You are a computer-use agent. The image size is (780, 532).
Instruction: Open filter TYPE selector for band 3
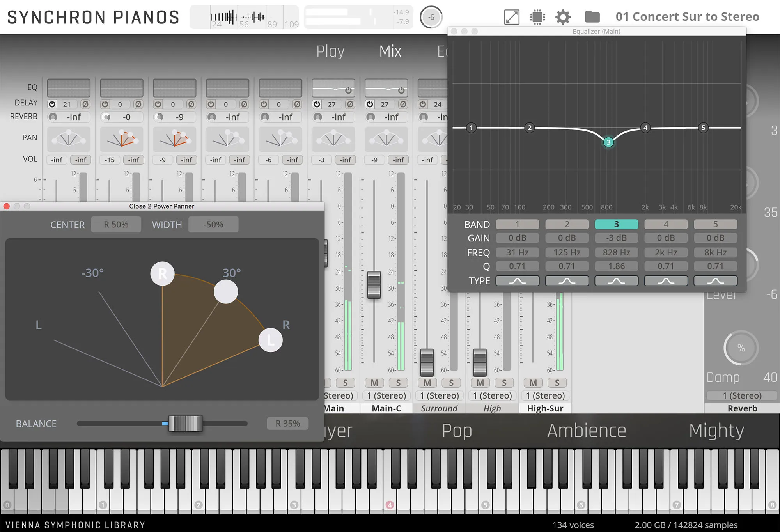(616, 281)
